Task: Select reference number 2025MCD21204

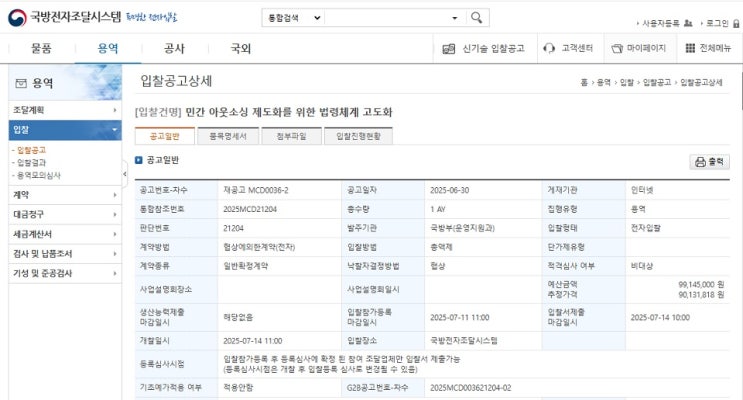Action: pos(250,209)
